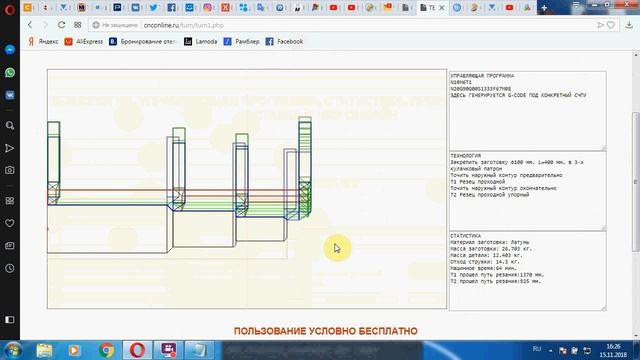Switch to the Facebook tab
Viewport: 640px width, 360px height.
(x=171, y=7)
